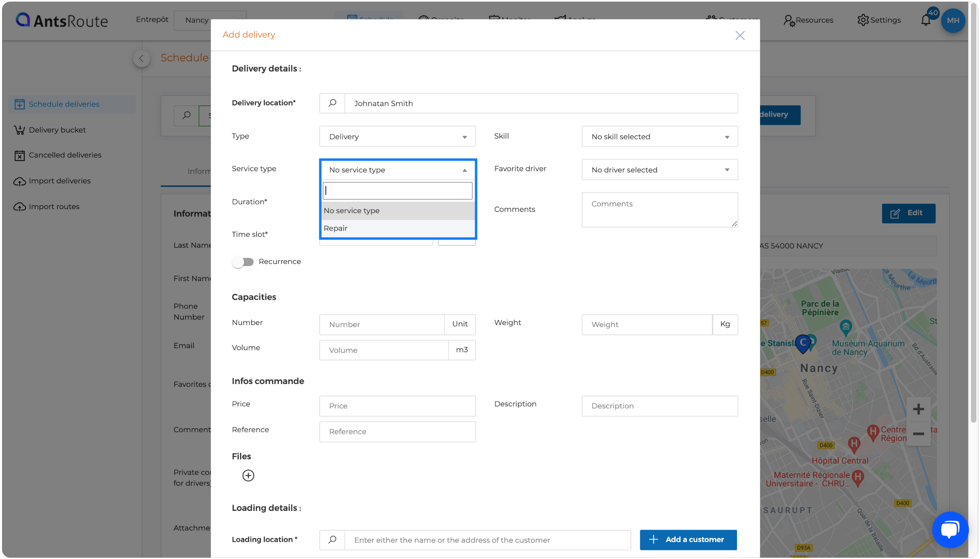The image size is (980, 559).
Task: Toggle the Recurrence switch
Action: click(x=243, y=262)
